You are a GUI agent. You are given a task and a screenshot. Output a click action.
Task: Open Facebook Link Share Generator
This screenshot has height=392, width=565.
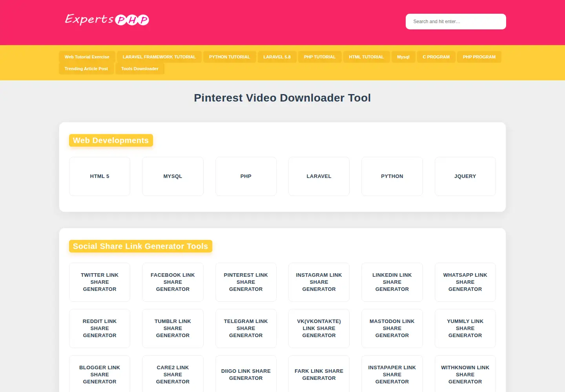(x=173, y=282)
